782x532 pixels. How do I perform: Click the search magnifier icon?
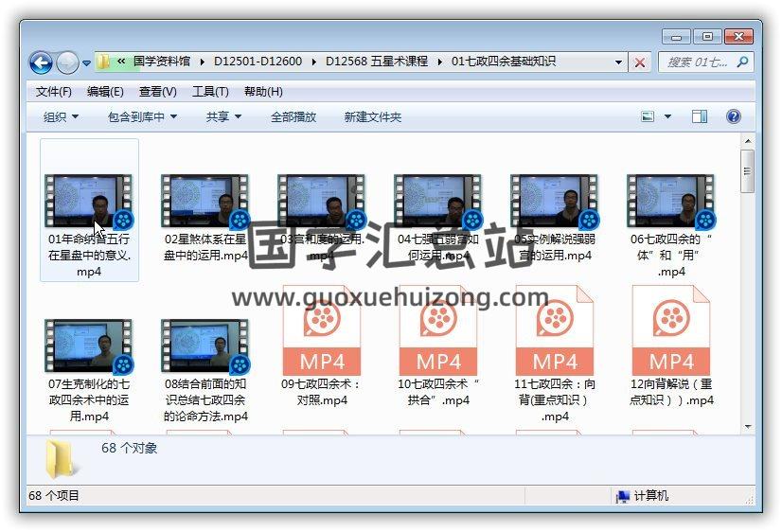point(742,62)
